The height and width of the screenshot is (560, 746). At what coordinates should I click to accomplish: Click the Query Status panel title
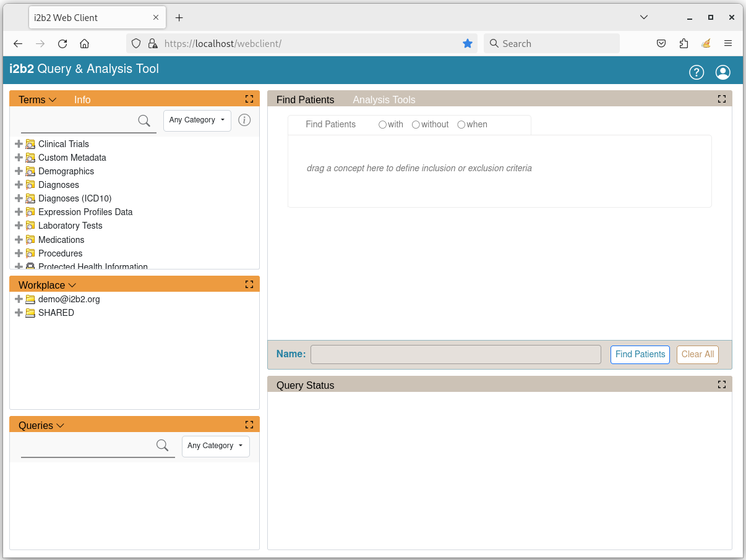[x=305, y=385]
